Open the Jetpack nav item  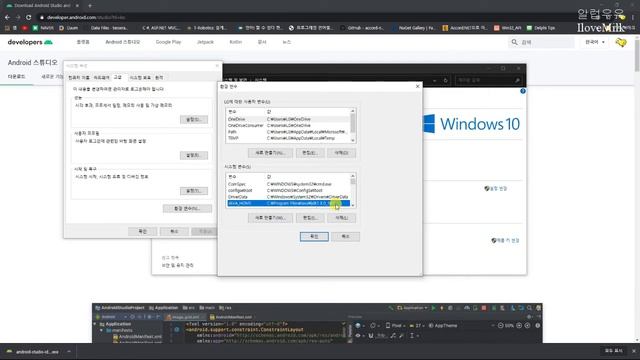(205, 42)
